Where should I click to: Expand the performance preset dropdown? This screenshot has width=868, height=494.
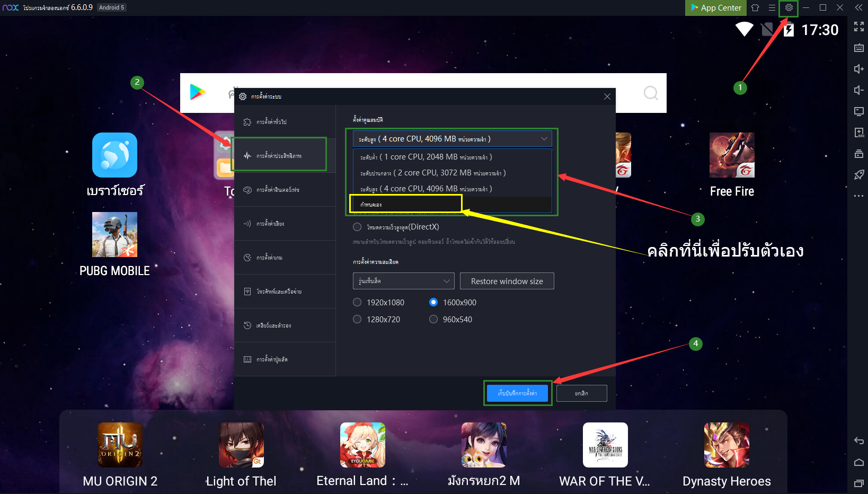click(452, 139)
